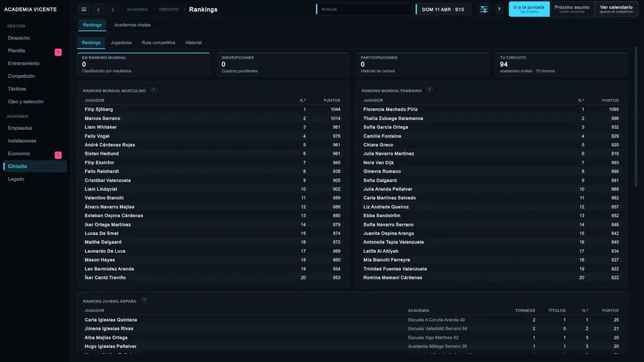Go forward with the right arrow

(113, 9)
